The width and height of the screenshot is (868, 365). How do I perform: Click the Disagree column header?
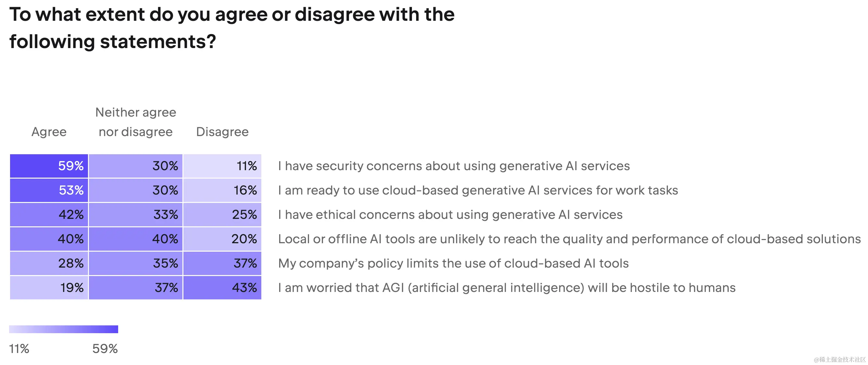(x=222, y=132)
